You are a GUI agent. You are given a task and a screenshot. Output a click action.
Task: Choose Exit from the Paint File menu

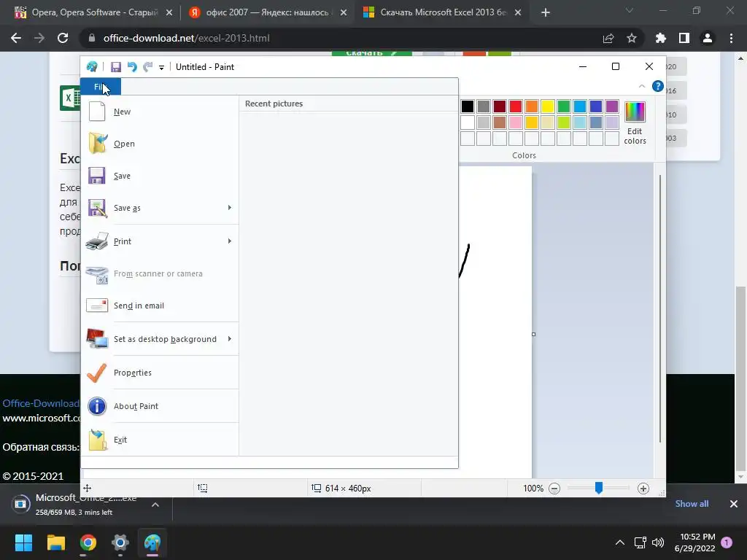[160, 440]
